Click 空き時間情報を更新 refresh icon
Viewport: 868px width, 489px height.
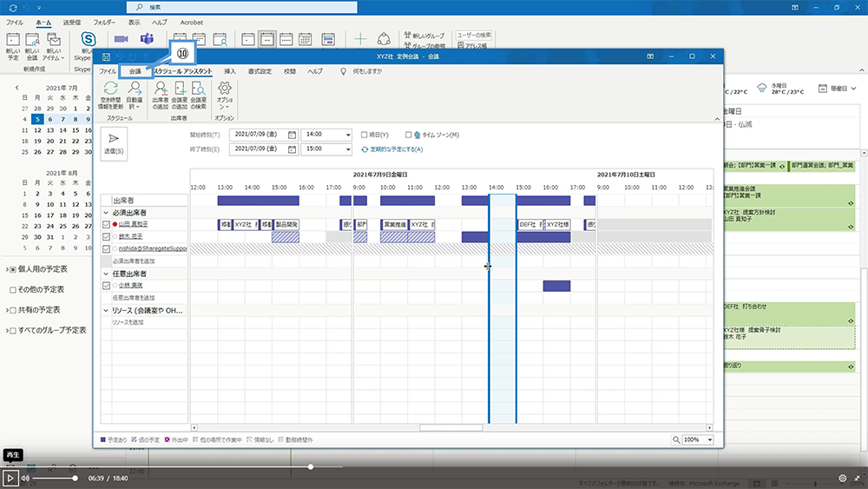coord(111,88)
